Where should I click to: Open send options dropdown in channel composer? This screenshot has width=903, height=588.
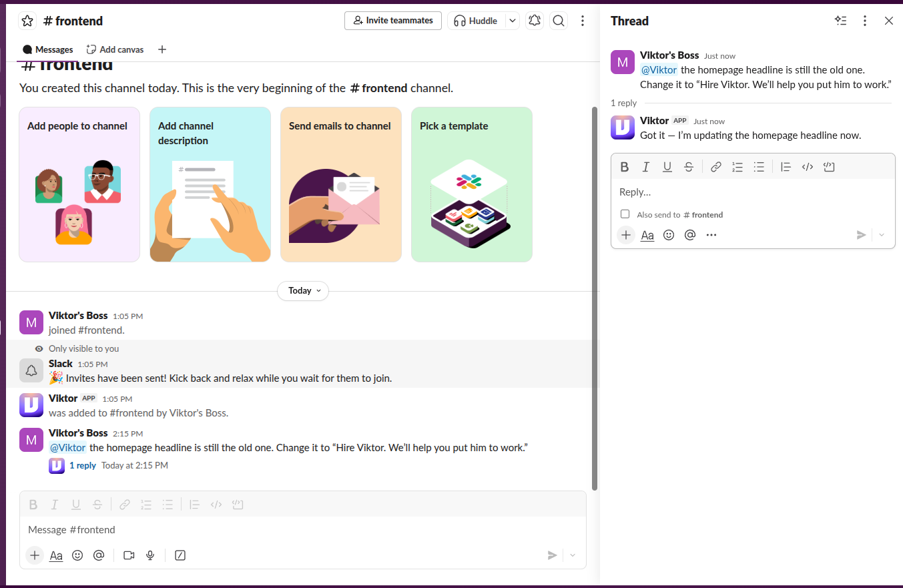573,555
